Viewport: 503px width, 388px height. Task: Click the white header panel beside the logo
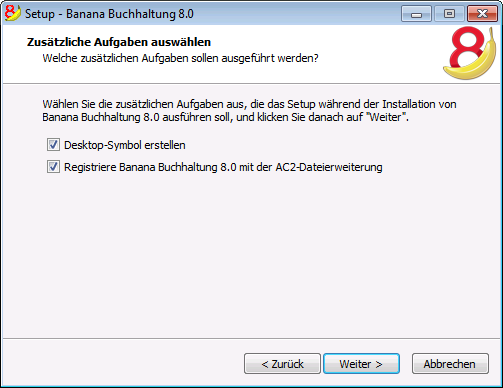[x=380, y=53]
